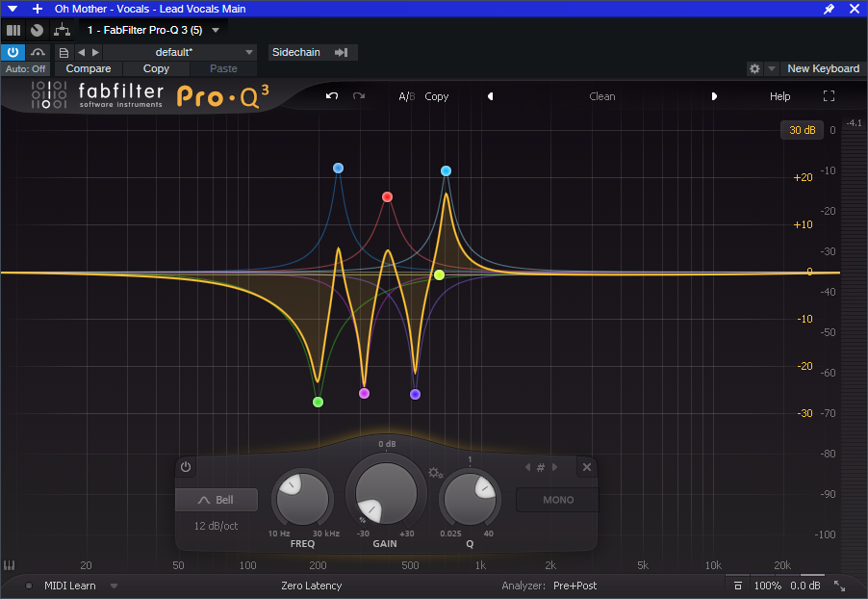The image size is (868, 599).
Task: Open the channel editor bars icon
Action: click(13, 30)
